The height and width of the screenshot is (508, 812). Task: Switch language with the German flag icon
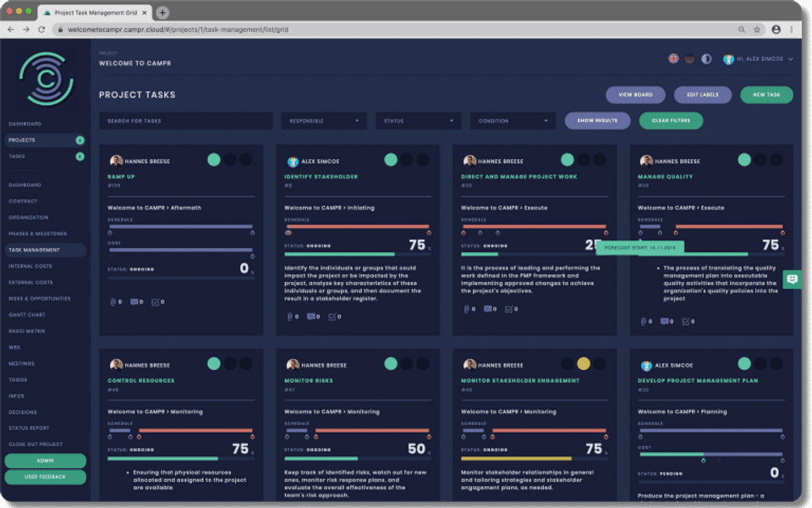click(x=689, y=58)
